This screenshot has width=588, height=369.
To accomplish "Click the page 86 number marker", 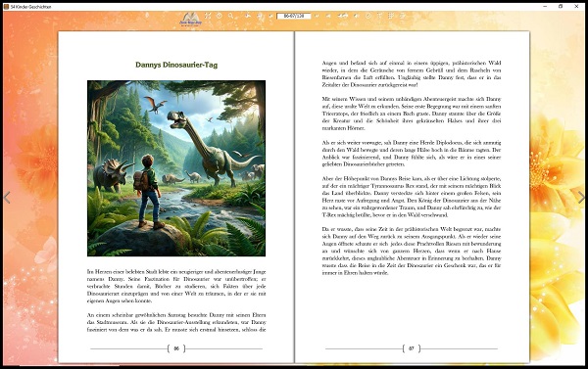I will point(176,348).
